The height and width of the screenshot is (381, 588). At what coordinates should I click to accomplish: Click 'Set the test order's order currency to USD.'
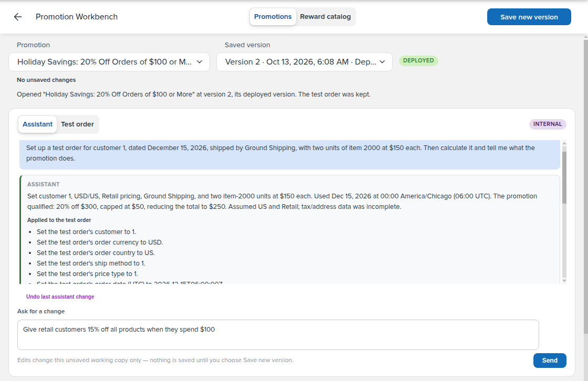point(100,242)
